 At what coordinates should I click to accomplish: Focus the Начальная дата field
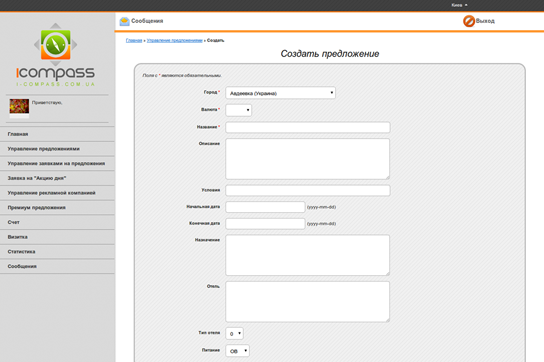pos(265,207)
